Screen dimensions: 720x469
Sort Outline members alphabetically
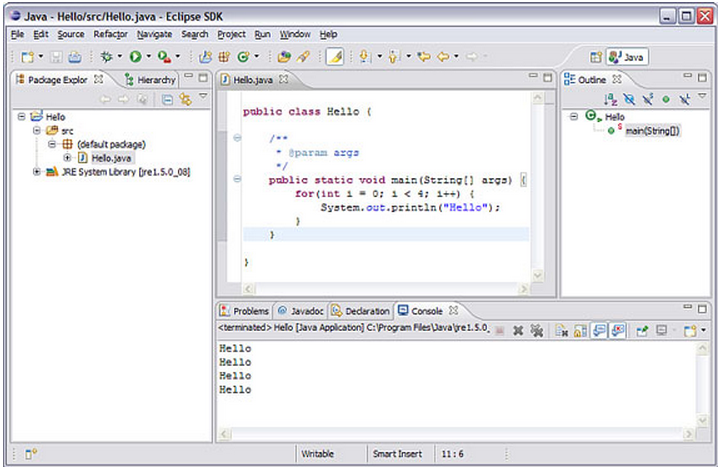point(609,99)
